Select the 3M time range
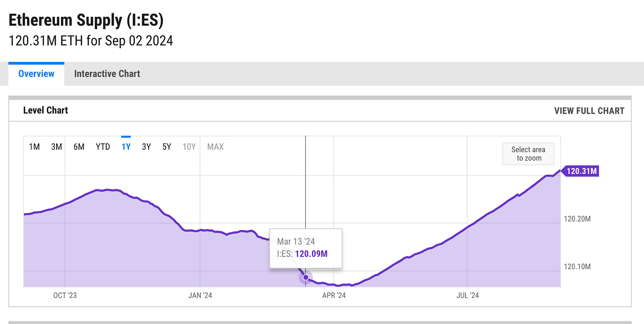The width and height of the screenshot is (644, 324). (56, 147)
